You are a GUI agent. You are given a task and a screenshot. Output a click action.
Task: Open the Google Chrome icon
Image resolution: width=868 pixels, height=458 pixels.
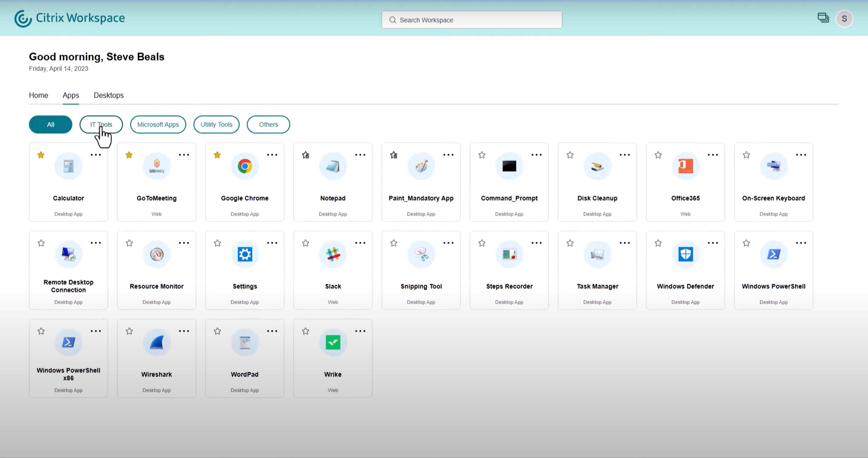pos(245,166)
